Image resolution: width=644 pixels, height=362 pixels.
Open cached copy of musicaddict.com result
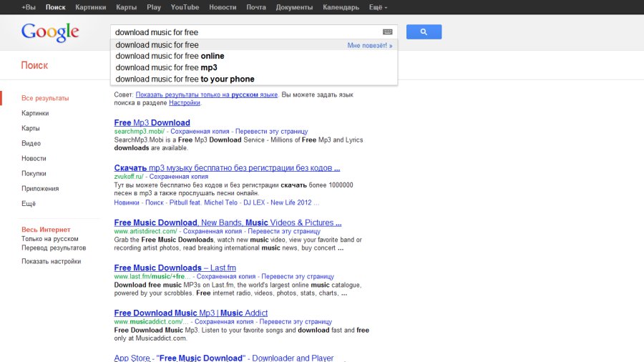click(224, 322)
